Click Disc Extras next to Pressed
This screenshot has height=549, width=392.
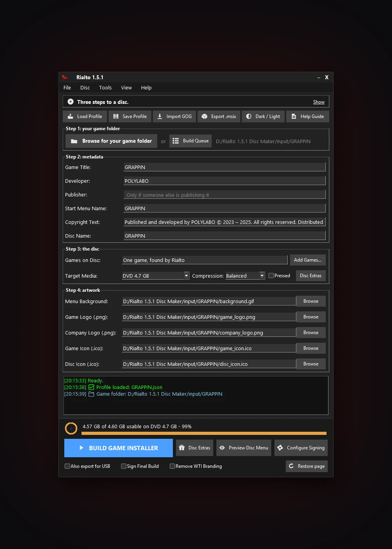tap(310, 276)
